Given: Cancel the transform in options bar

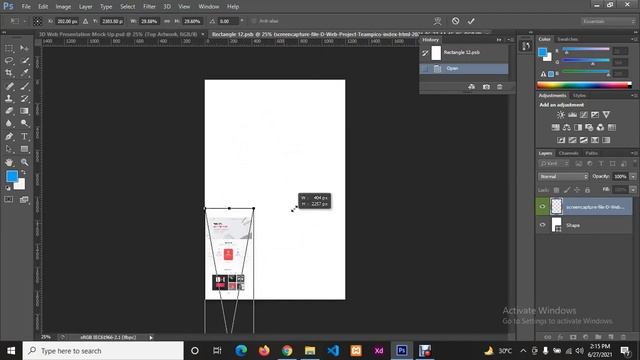Looking at the screenshot, I should point(456,21).
